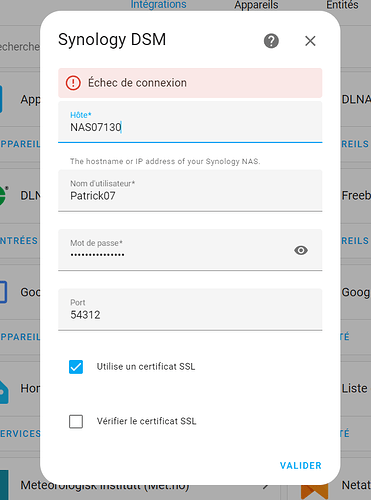Go to the Entités tab

pos(342,5)
